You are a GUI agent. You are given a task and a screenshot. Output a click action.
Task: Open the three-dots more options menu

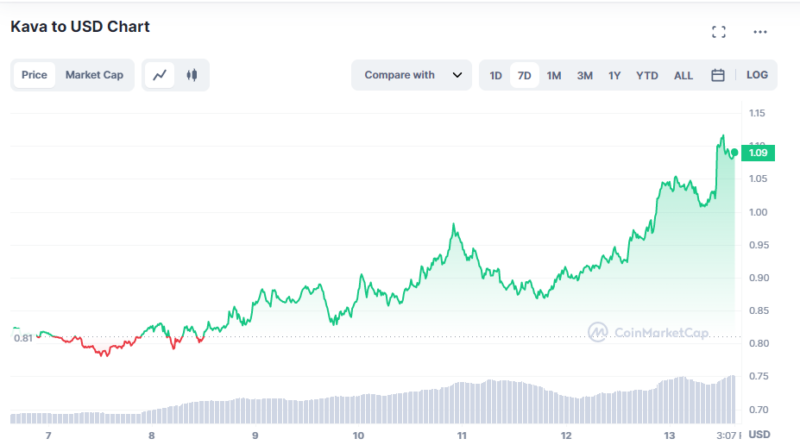point(760,32)
